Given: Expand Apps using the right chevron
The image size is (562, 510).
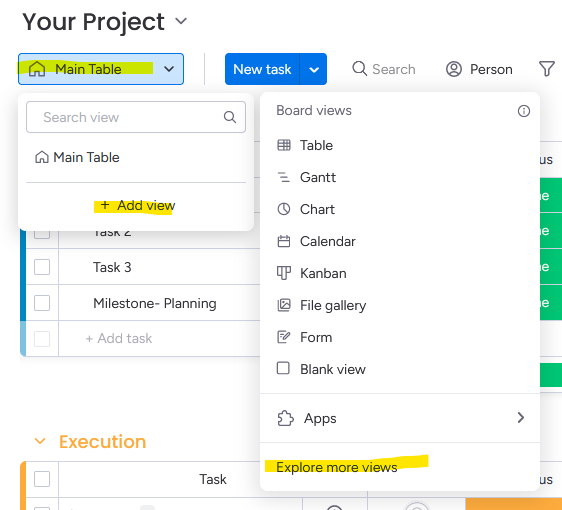Looking at the screenshot, I should (x=521, y=418).
